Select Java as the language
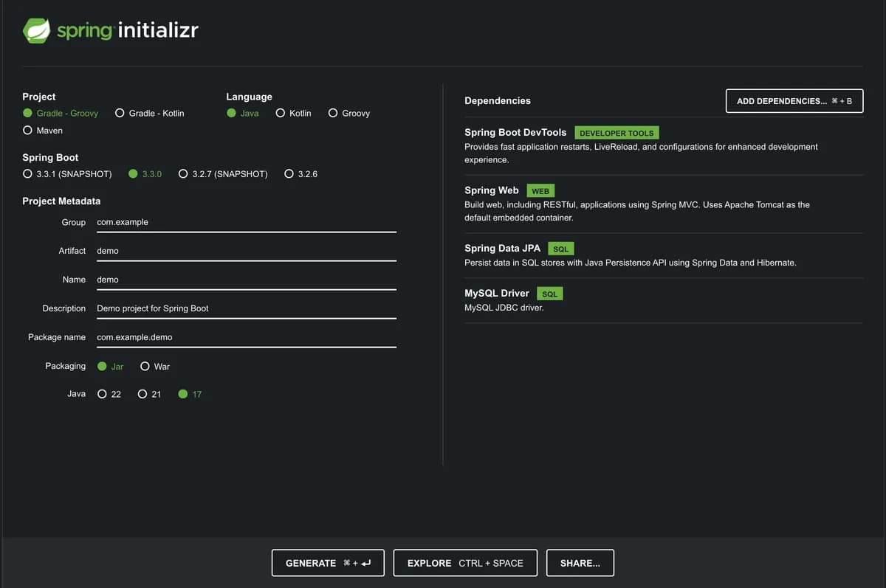886x588 pixels. point(243,113)
